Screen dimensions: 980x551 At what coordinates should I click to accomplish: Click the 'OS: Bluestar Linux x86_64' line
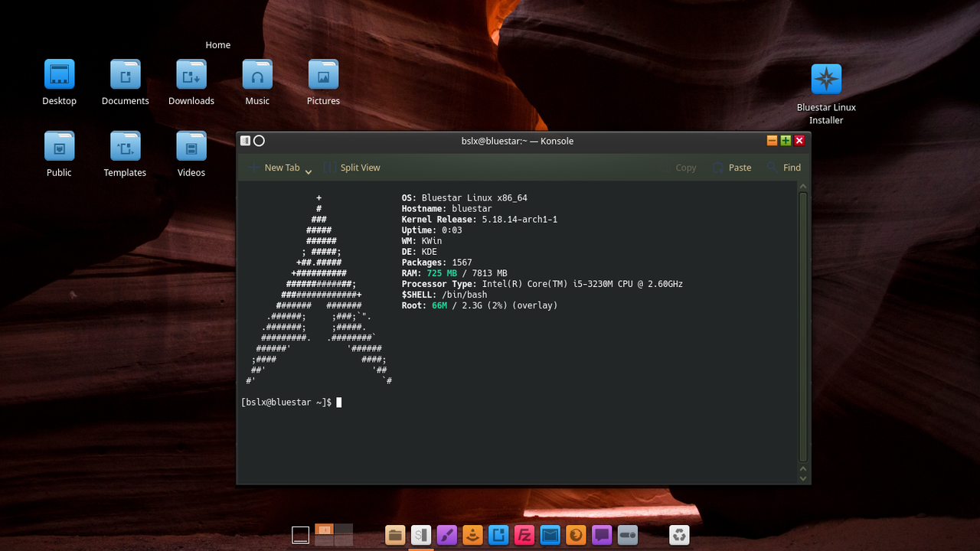[x=465, y=198]
